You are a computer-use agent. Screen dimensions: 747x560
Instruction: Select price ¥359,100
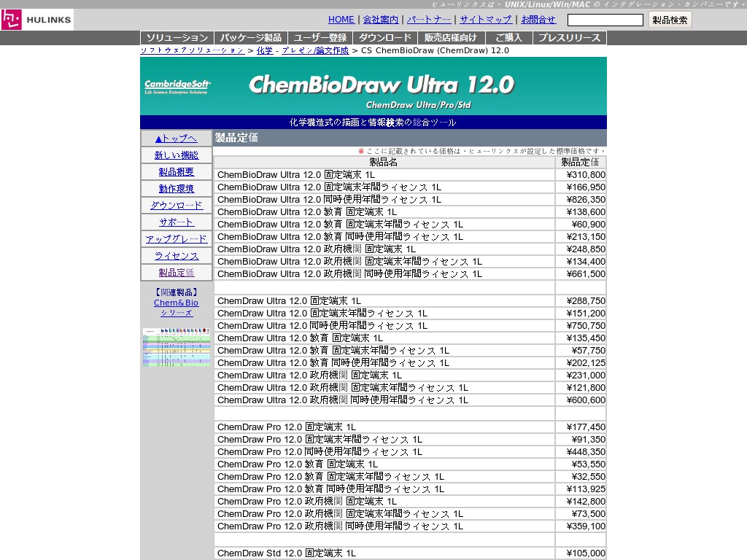586,526
